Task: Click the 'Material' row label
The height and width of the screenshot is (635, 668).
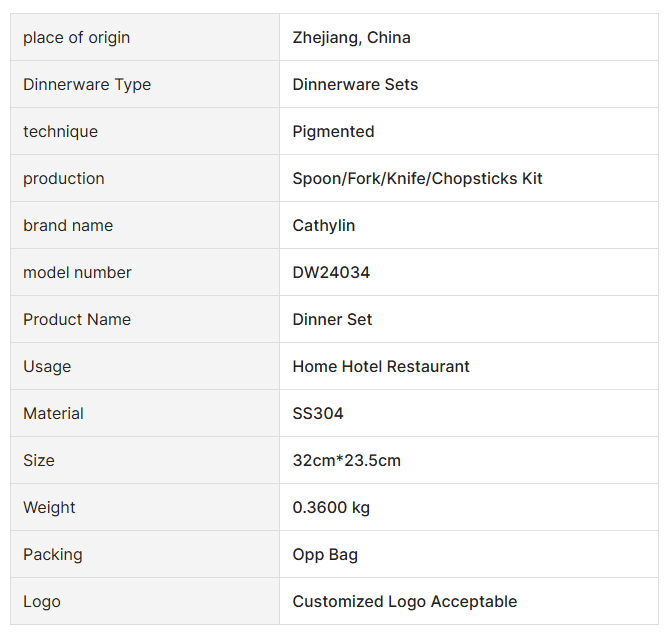Action: 53,414
